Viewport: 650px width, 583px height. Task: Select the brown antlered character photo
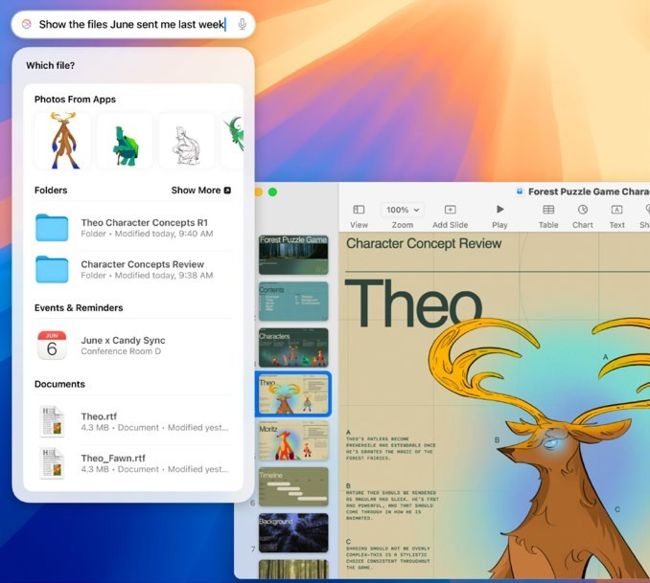coord(62,140)
